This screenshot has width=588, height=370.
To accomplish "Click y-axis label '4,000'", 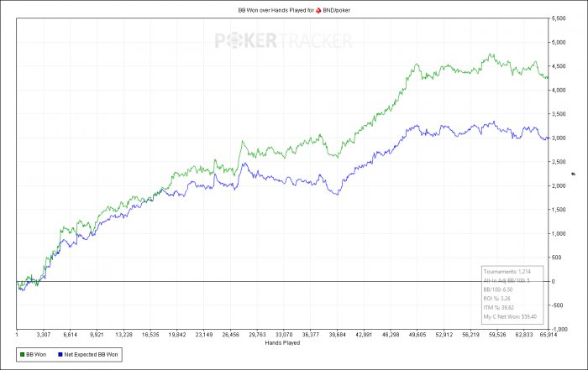I will (x=559, y=91).
